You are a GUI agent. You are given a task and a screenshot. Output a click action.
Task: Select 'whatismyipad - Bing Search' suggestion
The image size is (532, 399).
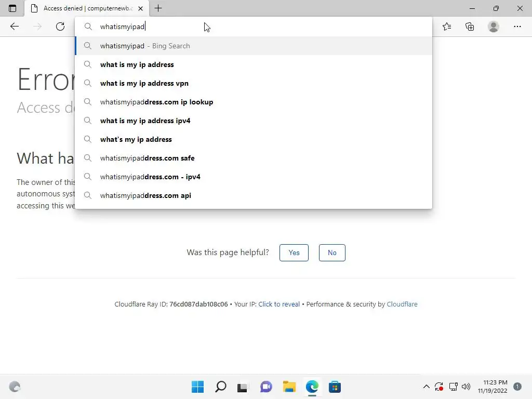click(x=254, y=46)
